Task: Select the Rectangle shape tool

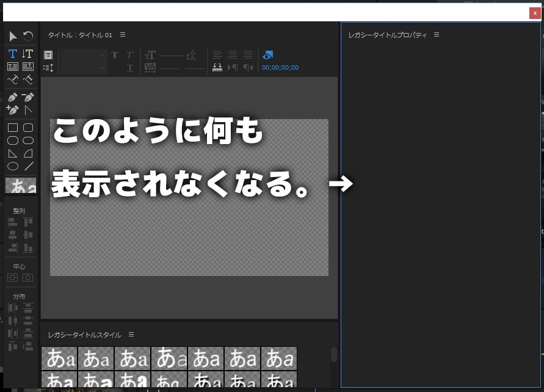Action: pyautogui.click(x=13, y=128)
